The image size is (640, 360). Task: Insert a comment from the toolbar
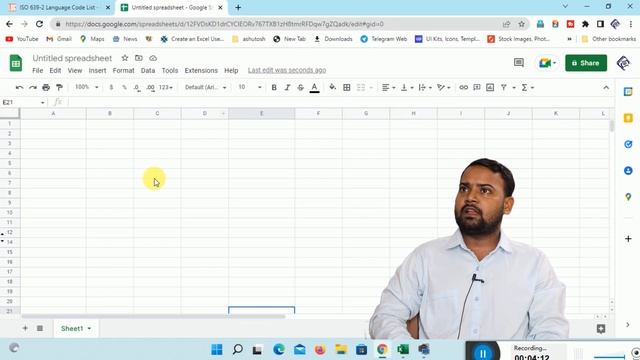click(476, 87)
